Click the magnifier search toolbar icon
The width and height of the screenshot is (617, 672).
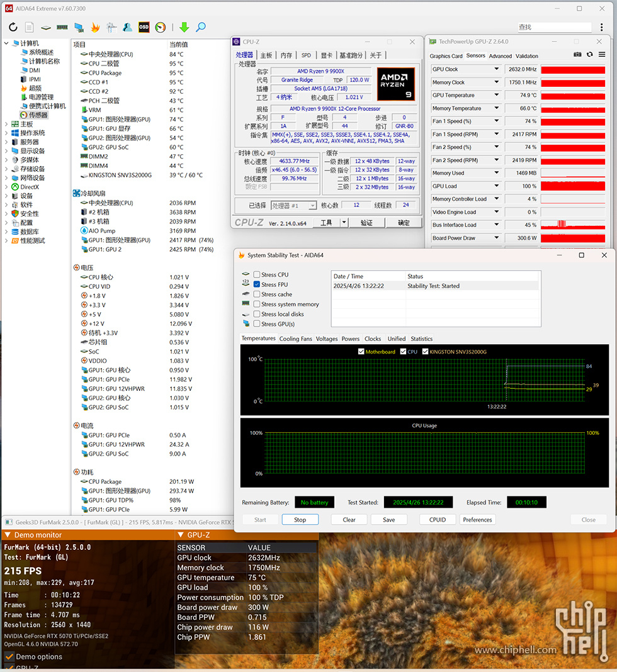click(201, 28)
